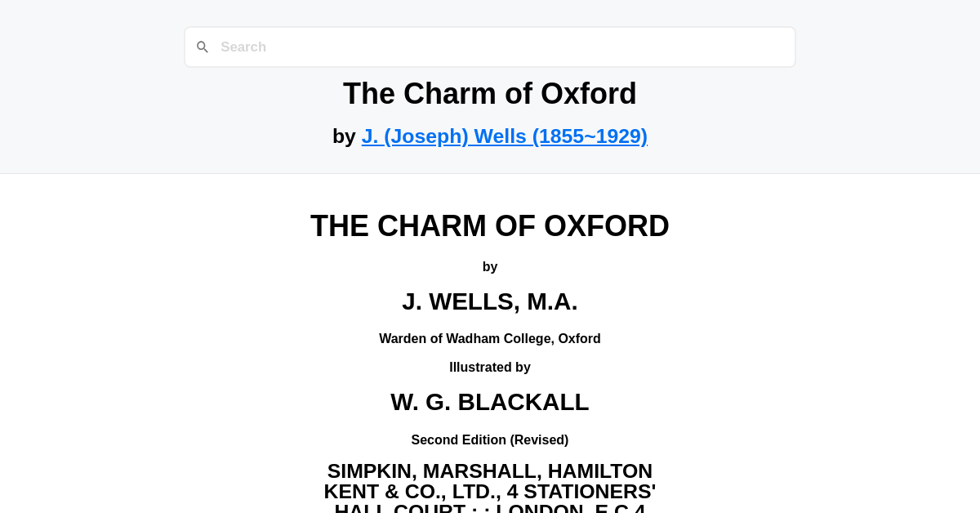Image resolution: width=980 pixels, height=513 pixels.
Task: Select the underlined Wells (1855~1929) link
Action: (x=504, y=136)
